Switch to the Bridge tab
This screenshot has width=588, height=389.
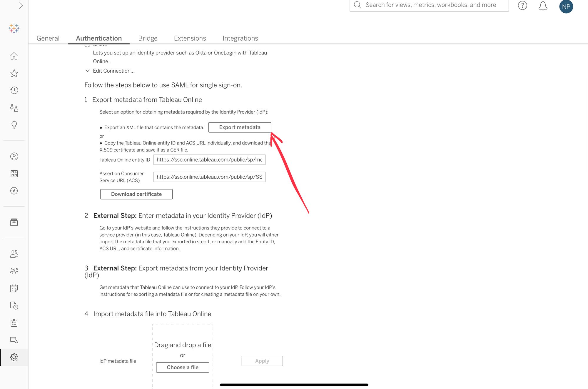click(x=148, y=38)
